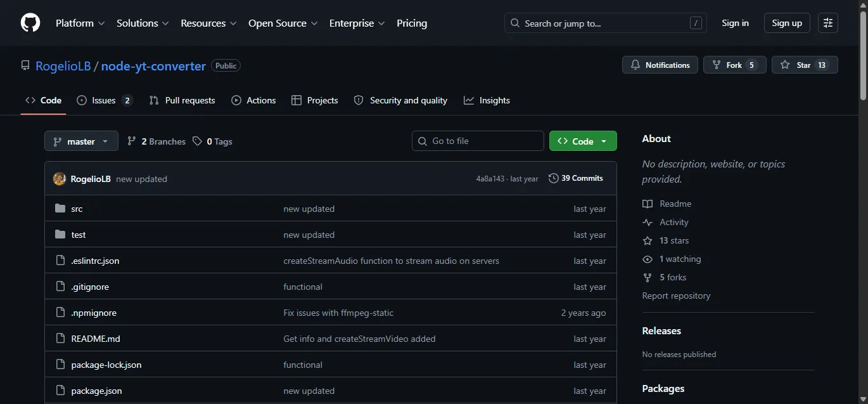Star this repository
The image size is (868, 404).
(805, 65)
